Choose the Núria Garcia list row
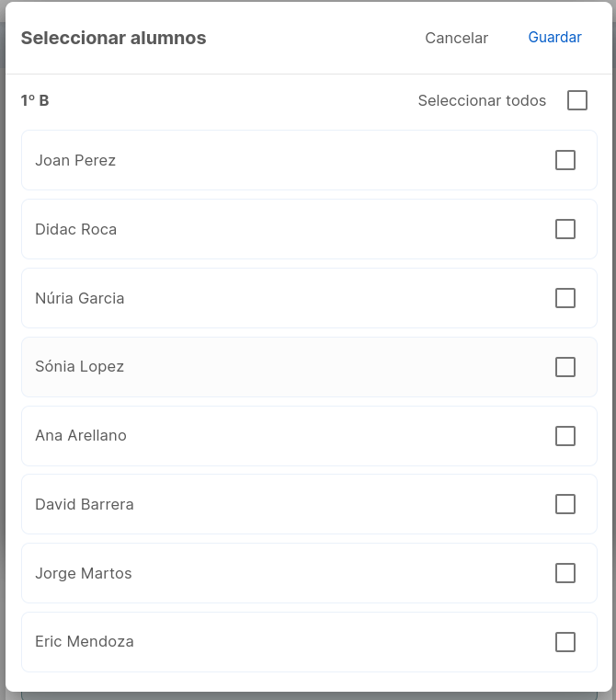The height and width of the screenshot is (700, 616). pos(309,298)
